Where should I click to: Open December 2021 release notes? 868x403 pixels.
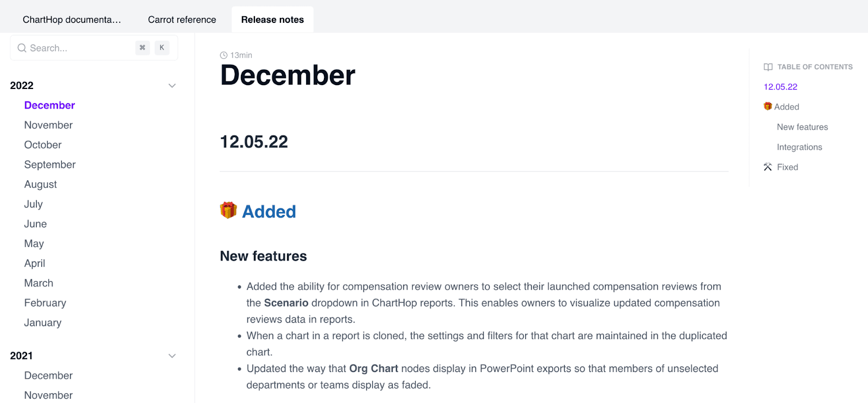pyautogui.click(x=48, y=376)
